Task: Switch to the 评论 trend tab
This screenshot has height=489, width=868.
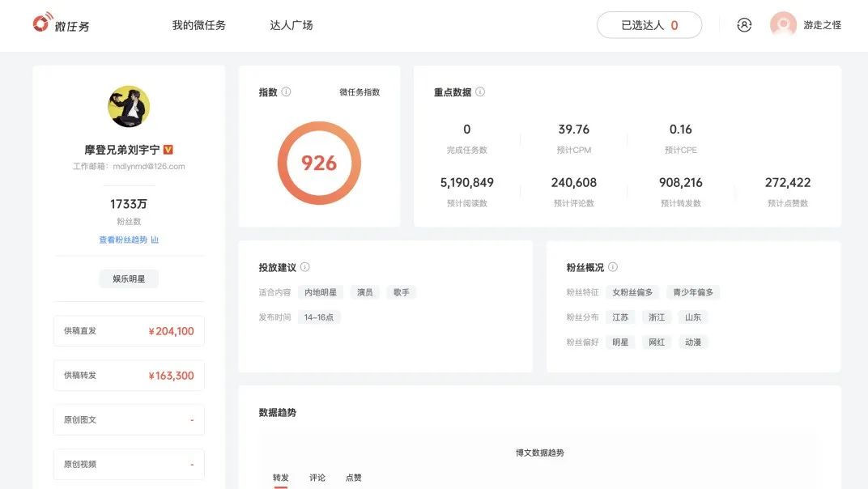Action: click(x=317, y=478)
